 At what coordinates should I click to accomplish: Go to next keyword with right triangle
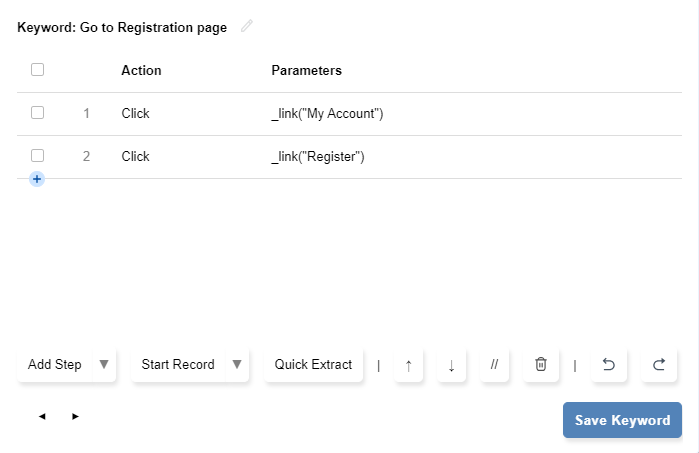[x=75, y=416]
